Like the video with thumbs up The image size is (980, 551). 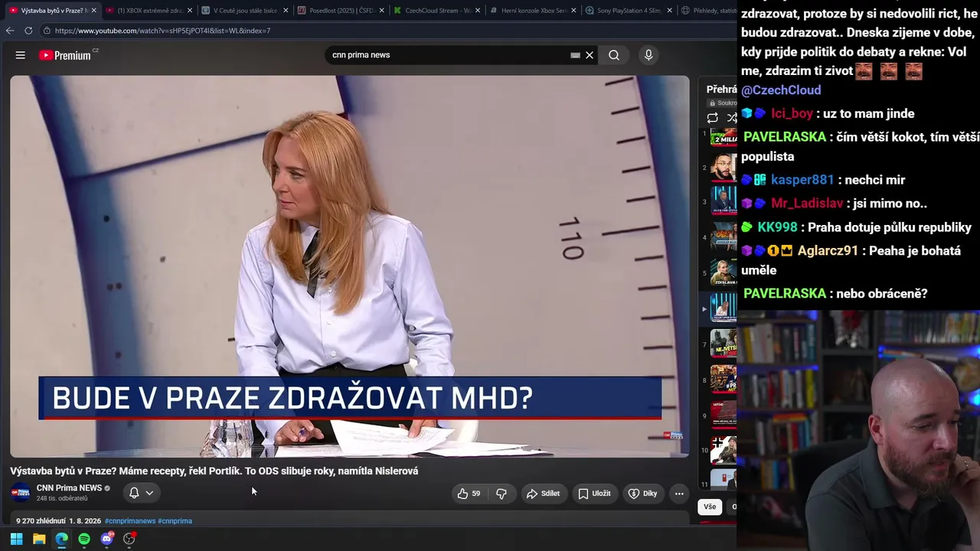pyautogui.click(x=469, y=494)
